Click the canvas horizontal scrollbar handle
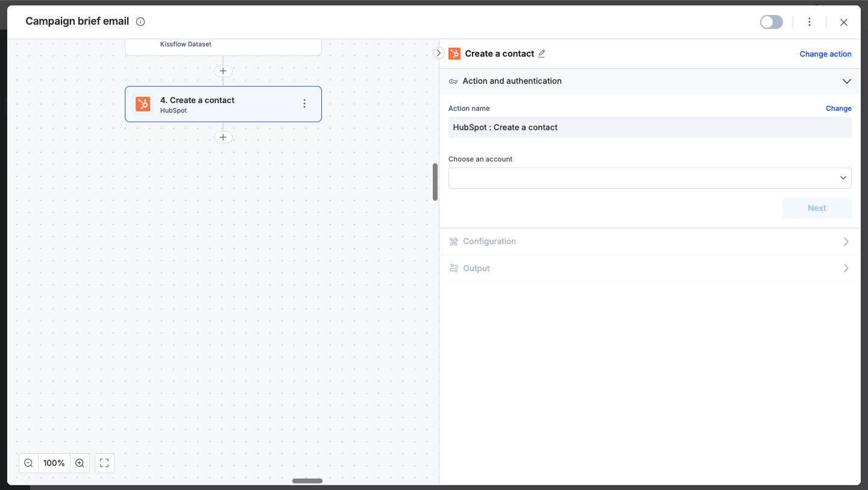The width and height of the screenshot is (868, 490). (x=307, y=481)
